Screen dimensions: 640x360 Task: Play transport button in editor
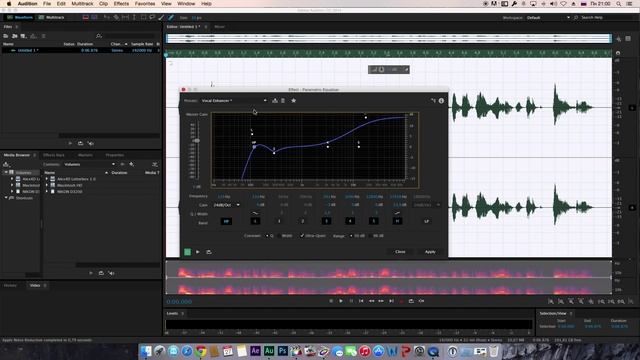(x=341, y=301)
